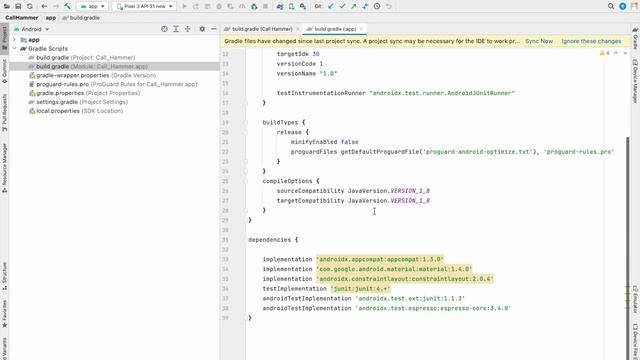Open the SDK Manager toolbar icon
Screen dimensions: 640x360
pyautogui.click(x=303, y=6)
